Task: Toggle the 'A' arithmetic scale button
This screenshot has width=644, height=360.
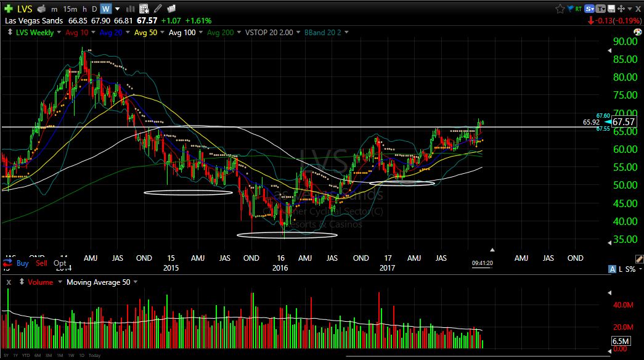Action: pyautogui.click(x=612, y=269)
